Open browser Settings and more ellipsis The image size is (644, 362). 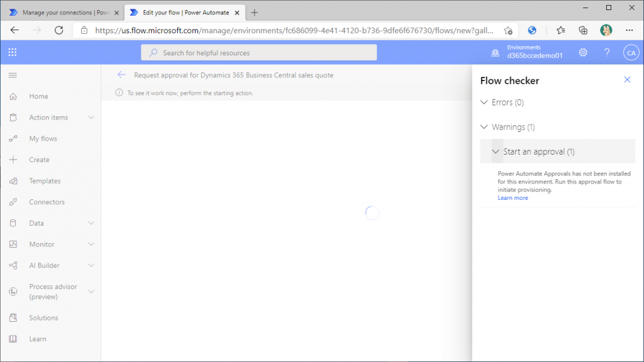point(629,30)
